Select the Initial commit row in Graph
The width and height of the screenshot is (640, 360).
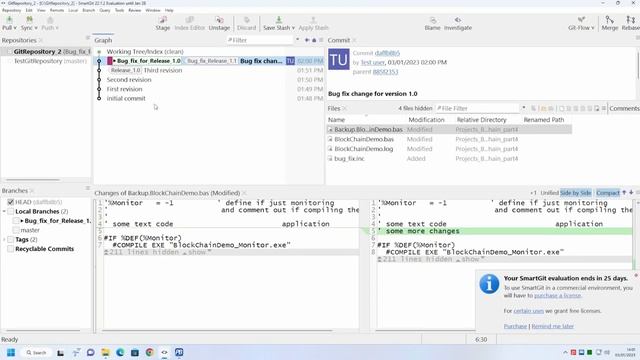coord(209,98)
